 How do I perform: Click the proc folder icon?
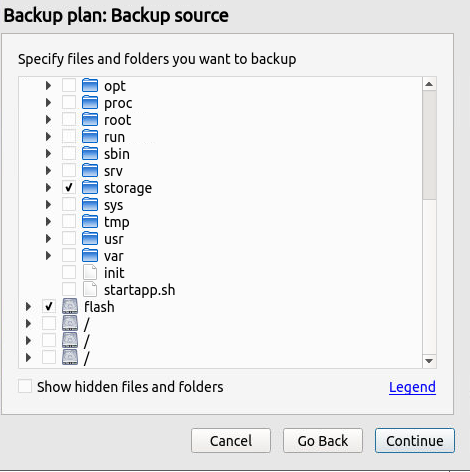pos(90,103)
